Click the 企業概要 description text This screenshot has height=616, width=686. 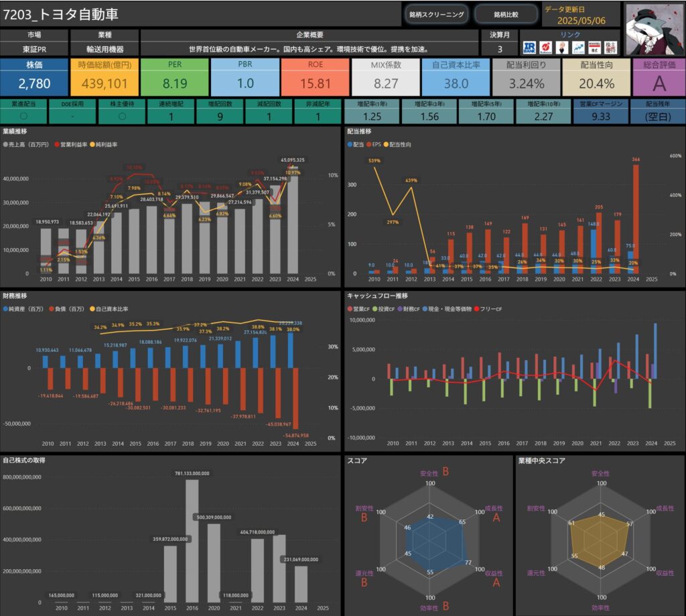308,50
